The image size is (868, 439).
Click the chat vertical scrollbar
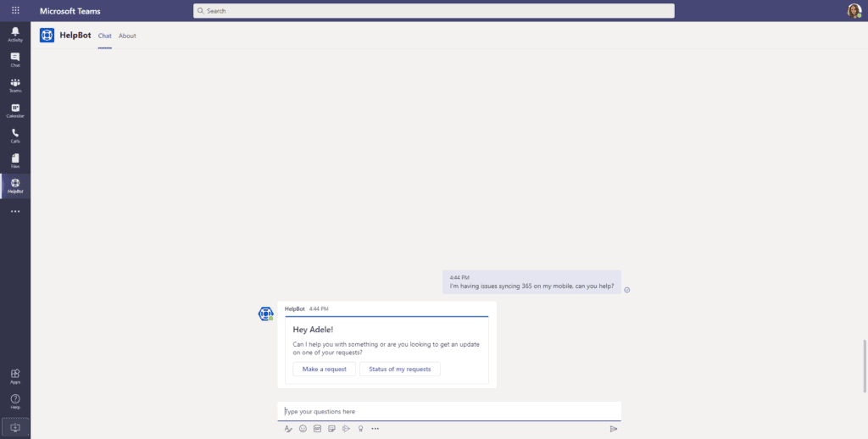(x=865, y=364)
